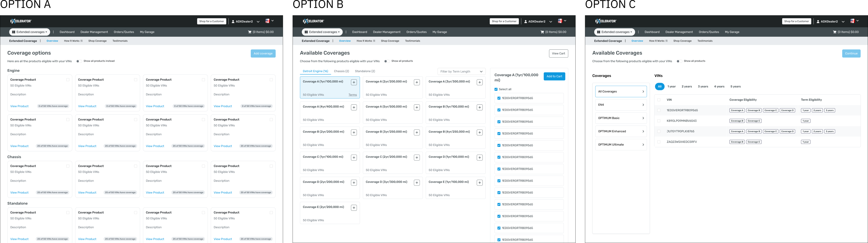Open 'Extended coverages' dropdown in Option B

tap(322, 32)
